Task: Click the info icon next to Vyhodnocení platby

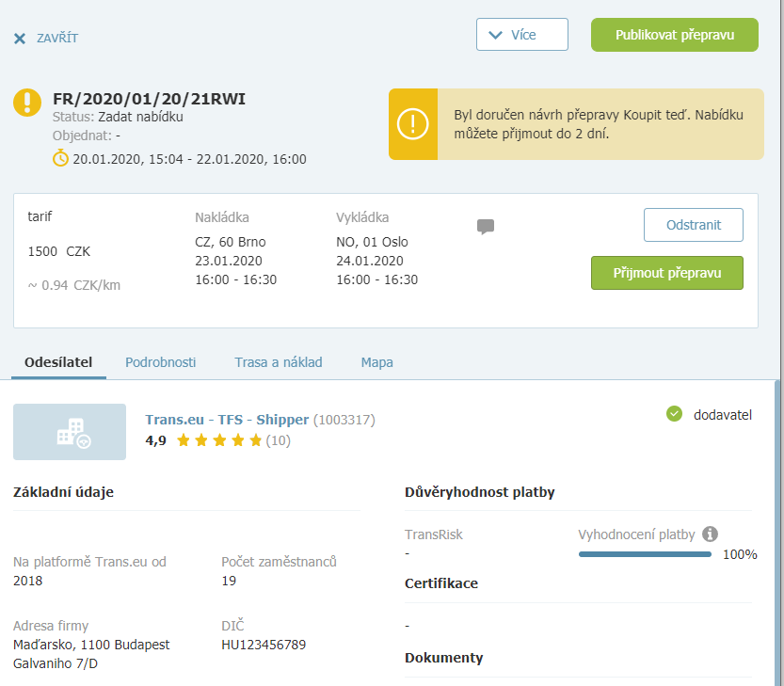Action: tap(710, 534)
